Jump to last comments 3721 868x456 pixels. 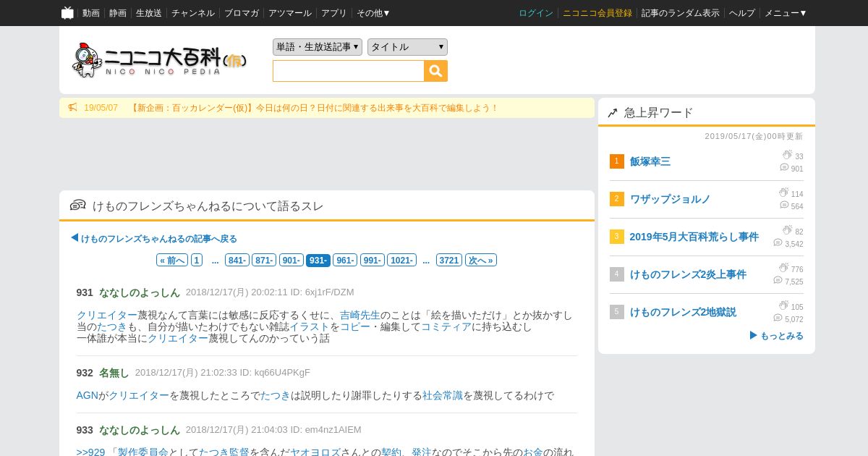[x=449, y=260]
